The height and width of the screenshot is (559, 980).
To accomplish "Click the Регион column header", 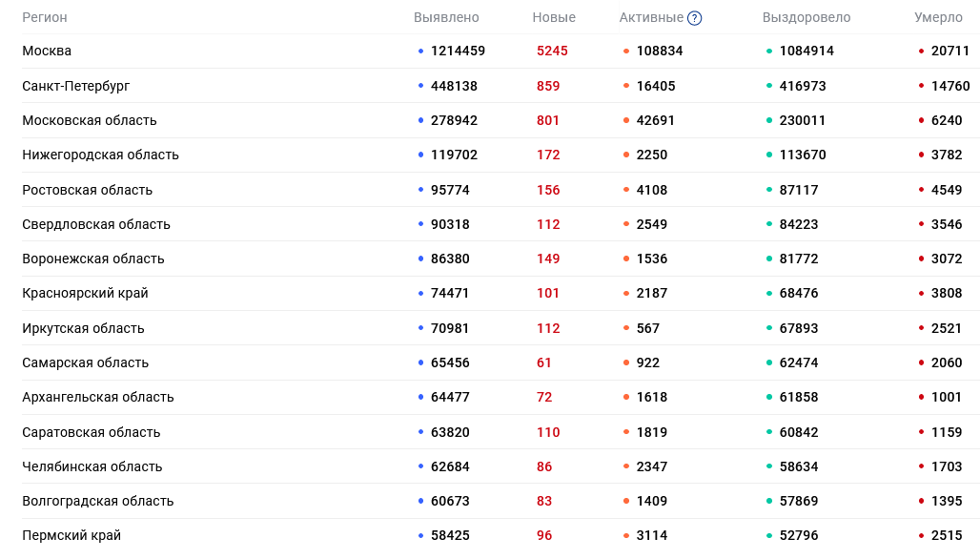I will pyautogui.click(x=45, y=17).
